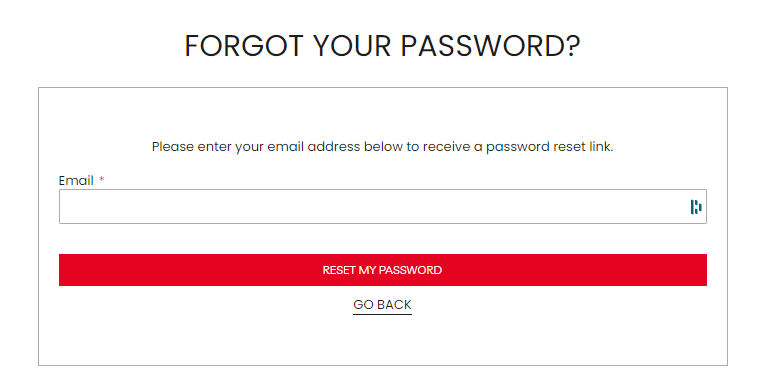
Task: Open the password manager icon in Email field
Action: (696, 207)
